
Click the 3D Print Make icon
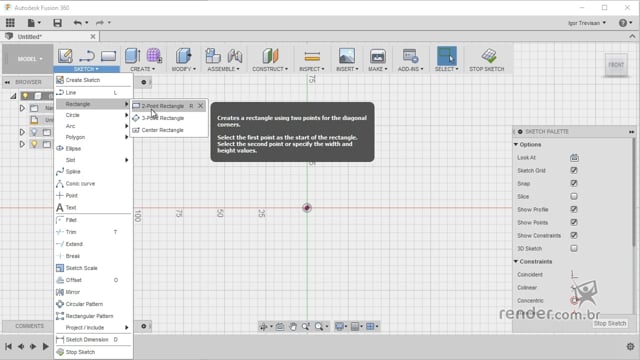click(x=378, y=56)
